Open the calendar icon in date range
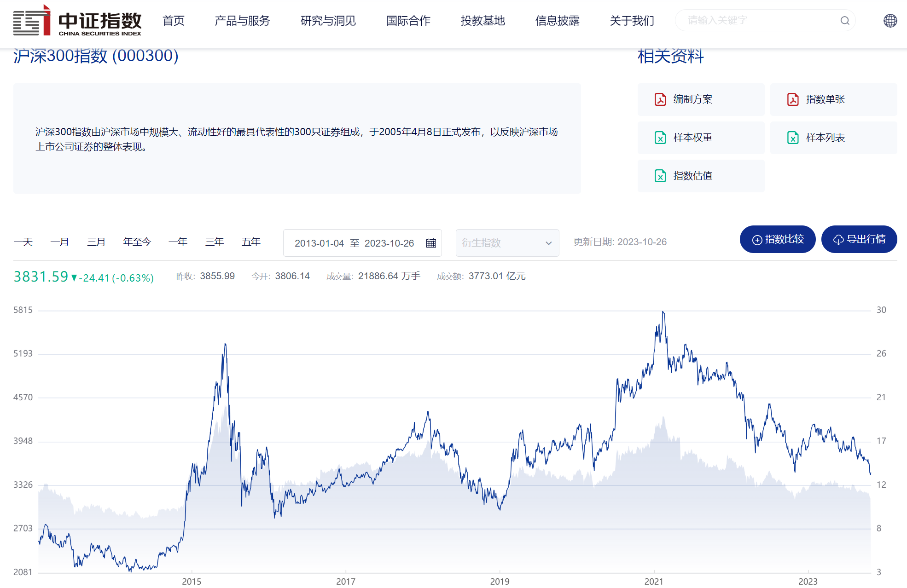 coord(431,243)
